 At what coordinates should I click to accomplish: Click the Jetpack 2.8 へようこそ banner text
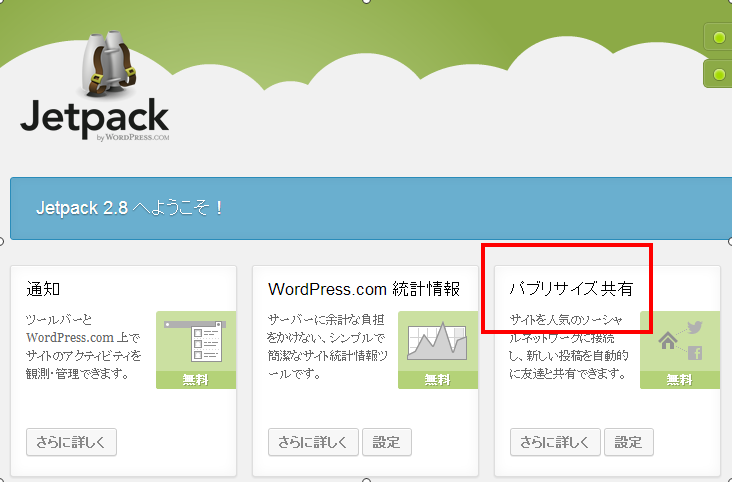coord(130,208)
